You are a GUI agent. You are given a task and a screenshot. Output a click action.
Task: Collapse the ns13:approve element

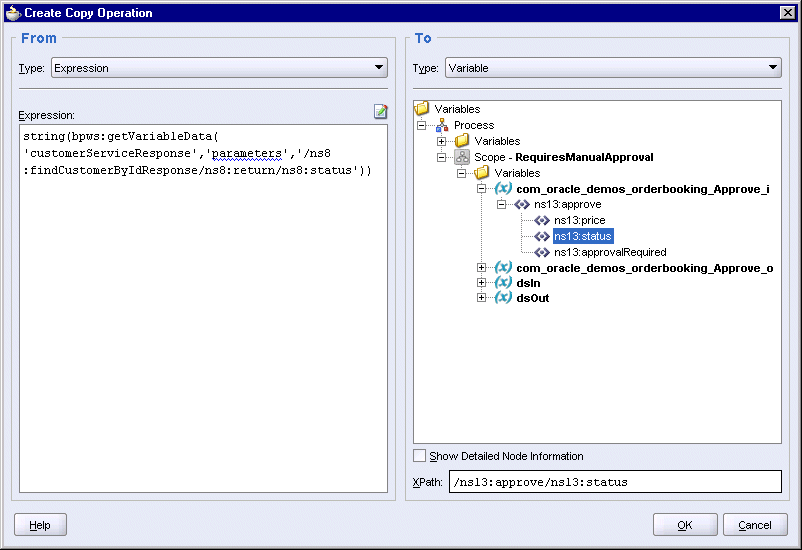pyautogui.click(x=501, y=205)
